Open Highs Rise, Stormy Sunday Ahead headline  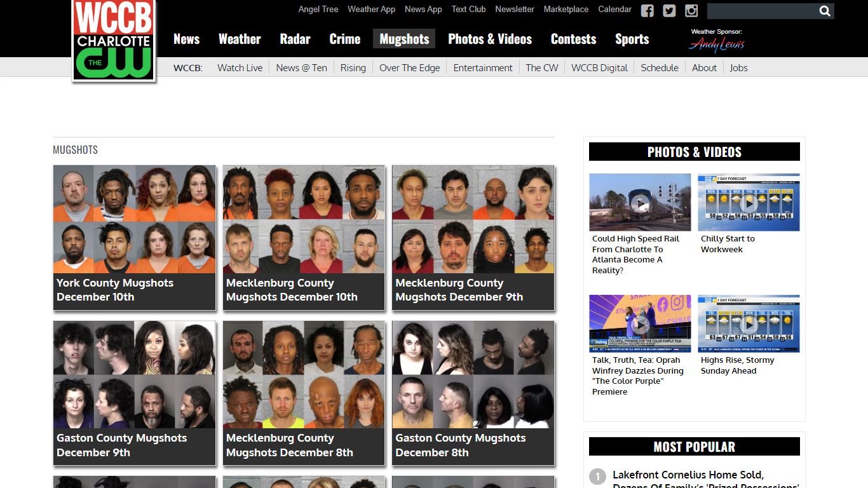coord(738,365)
